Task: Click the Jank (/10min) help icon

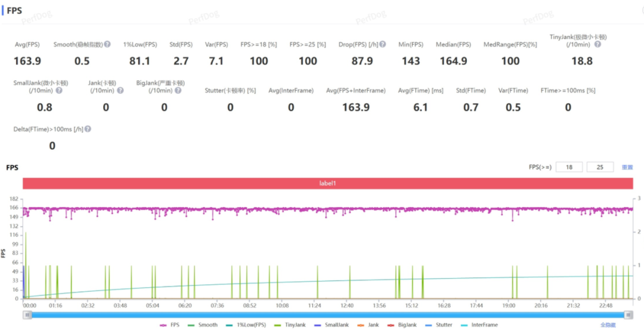Action: (120, 91)
